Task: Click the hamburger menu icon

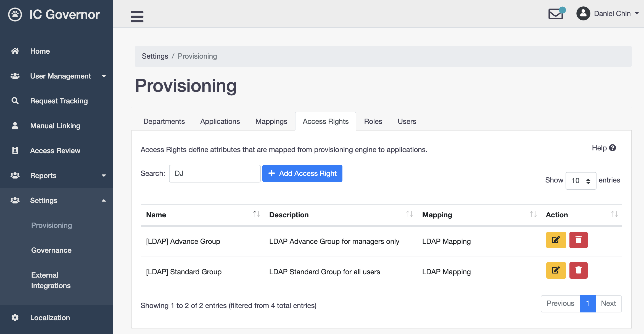Action: (137, 16)
